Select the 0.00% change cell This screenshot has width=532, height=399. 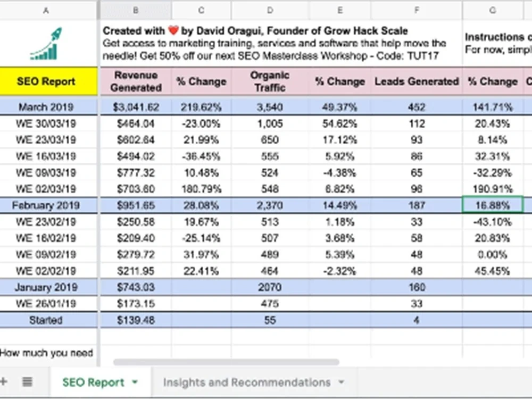click(x=493, y=254)
